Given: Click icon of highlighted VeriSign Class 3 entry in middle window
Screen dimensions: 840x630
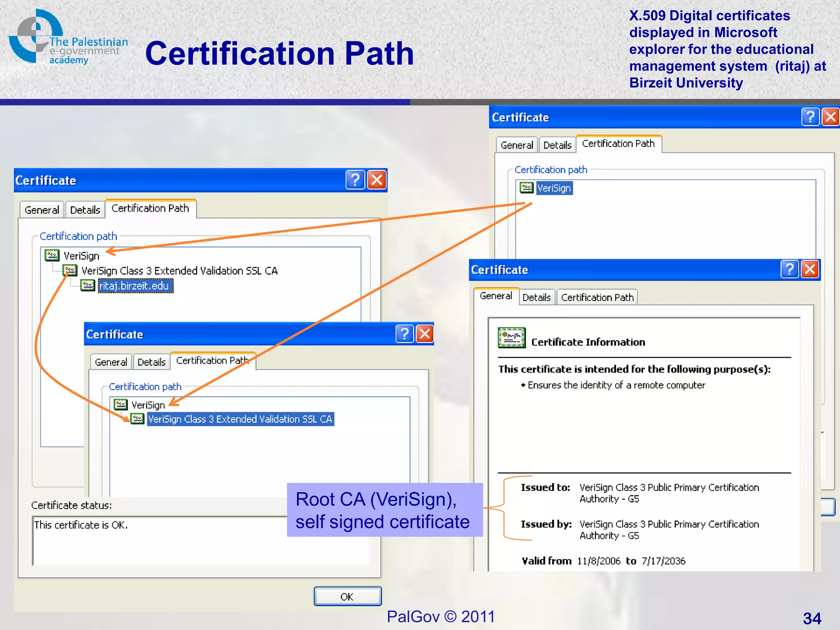Looking at the screenshot, I should click(137, 419).
